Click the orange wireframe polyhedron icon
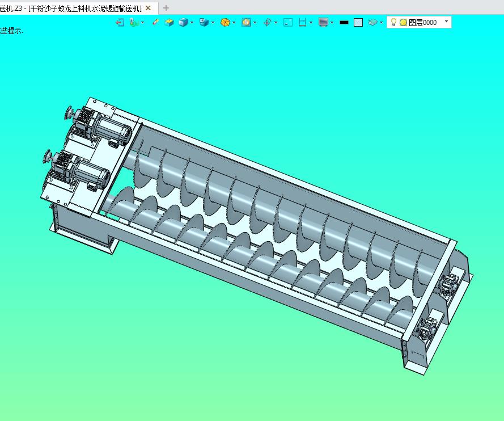The width and height of the screenshot is (504, 421). click(x=225, y=22)
